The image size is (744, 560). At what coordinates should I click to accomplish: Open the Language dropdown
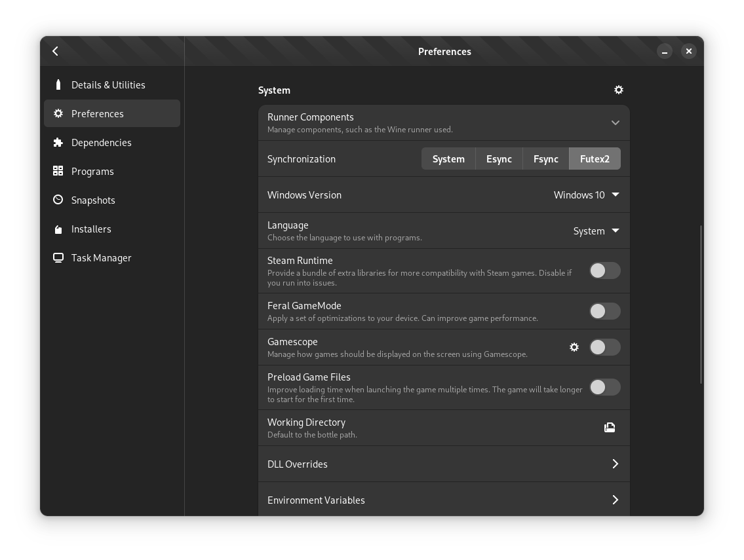pyautogui.click(x=596, y=231)
